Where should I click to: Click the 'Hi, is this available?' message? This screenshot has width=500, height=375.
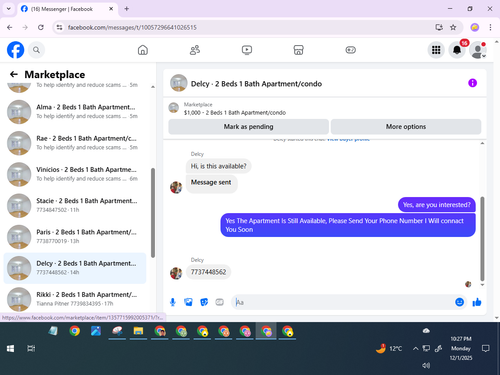pos(218,166)
